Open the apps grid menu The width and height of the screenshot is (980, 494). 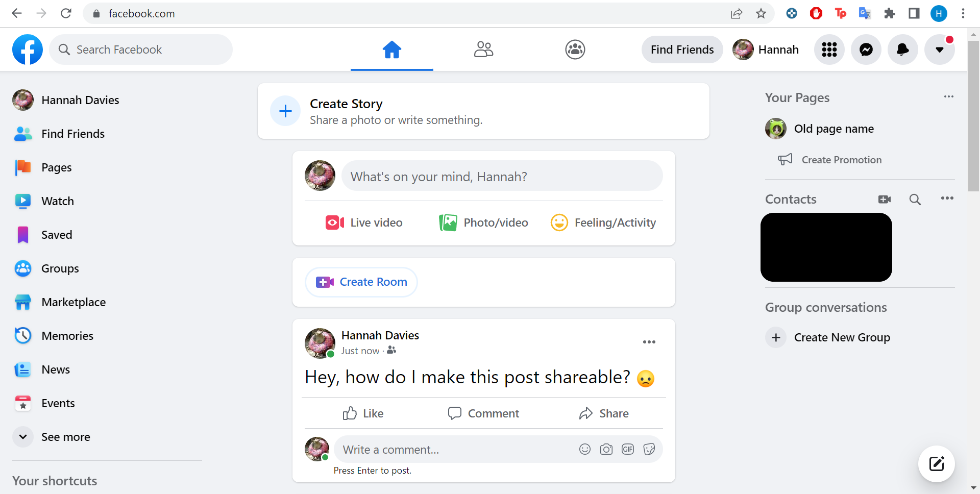click(829, 50)
